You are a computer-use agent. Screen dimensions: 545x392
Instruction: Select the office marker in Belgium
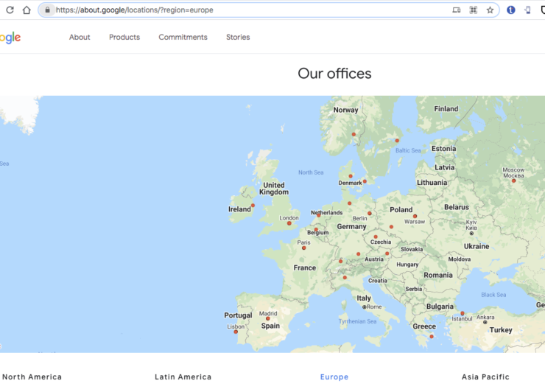click(x=316, y=230)
